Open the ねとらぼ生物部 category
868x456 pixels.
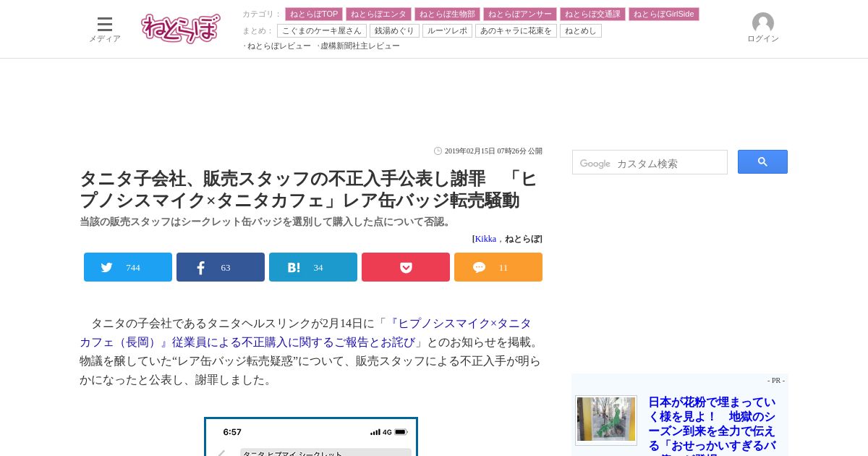447,14
